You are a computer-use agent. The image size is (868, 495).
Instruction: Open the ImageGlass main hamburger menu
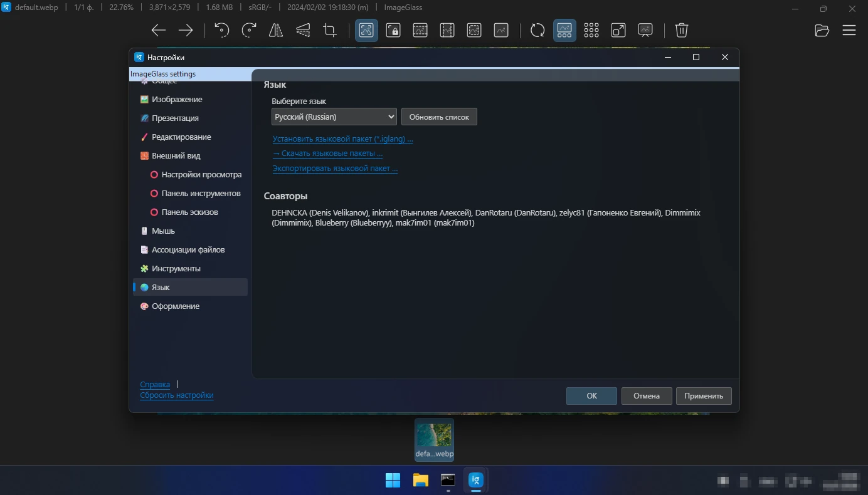pyautogui.click(x=849, y=30)
